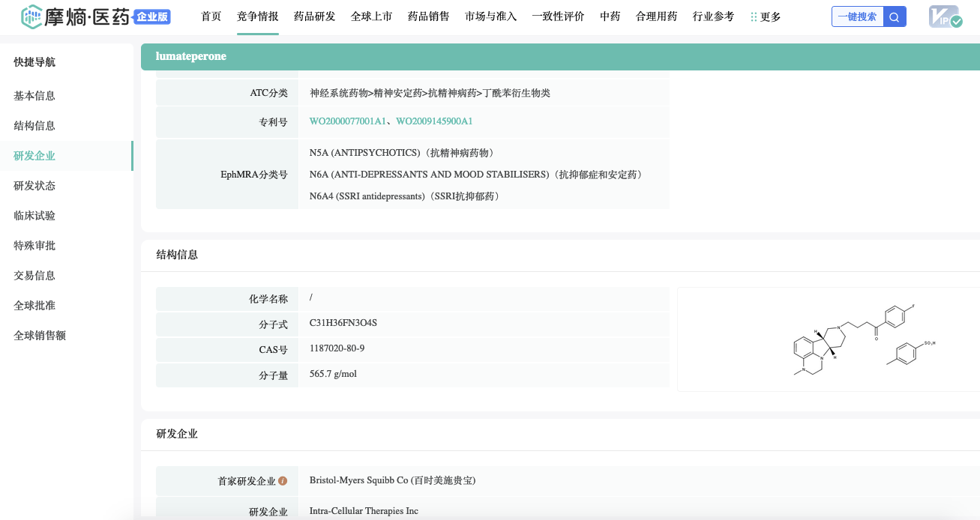
Task: Go to 药品研发 in top navigation
Action: pyautogui.click(x=314, y=16)
